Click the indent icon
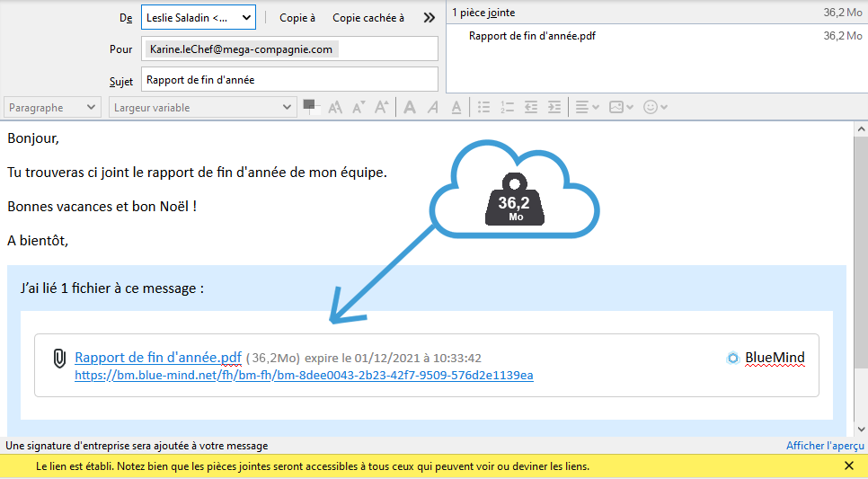 pyautogui.click(x=554, y=107)
